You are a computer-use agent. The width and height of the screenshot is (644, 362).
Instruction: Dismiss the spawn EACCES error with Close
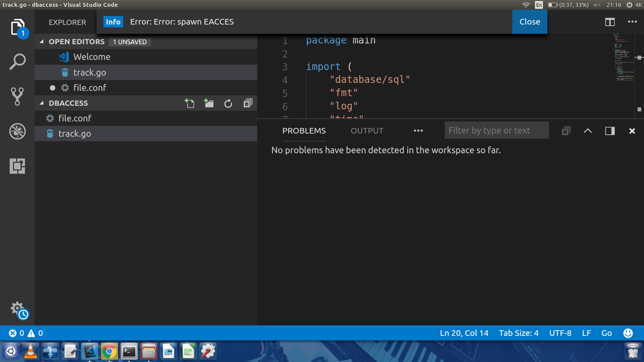coord(530,22)
